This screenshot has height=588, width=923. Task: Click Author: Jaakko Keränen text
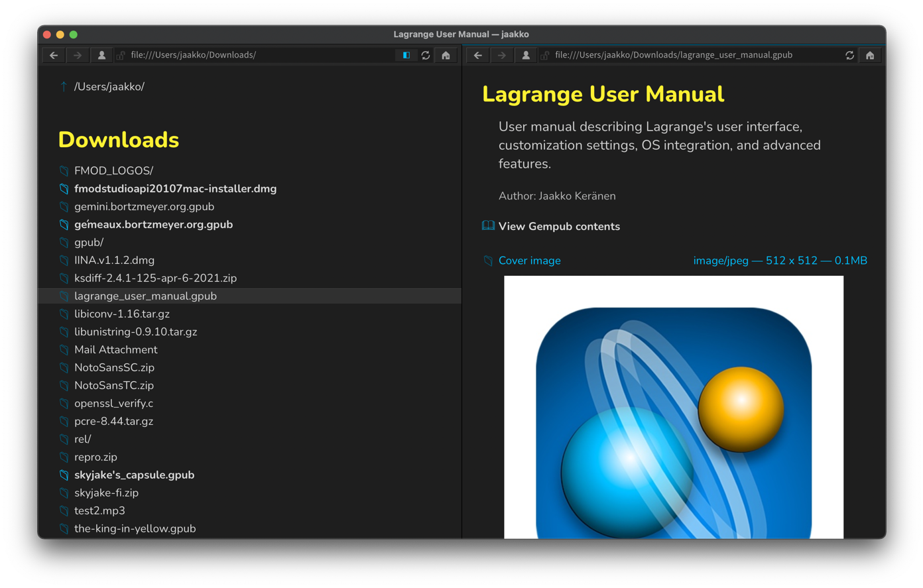coord(557,196)
